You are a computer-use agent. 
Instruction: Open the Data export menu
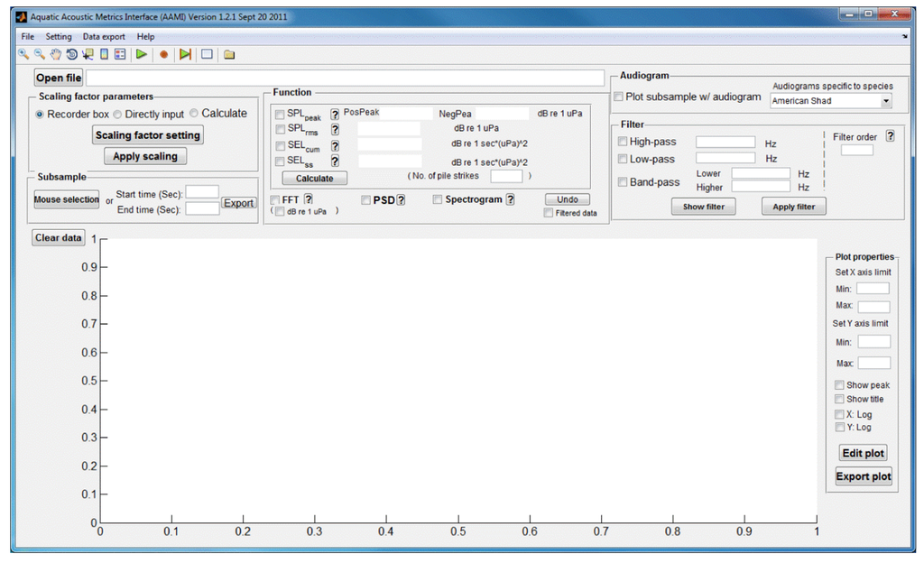[x=104, y=37]
